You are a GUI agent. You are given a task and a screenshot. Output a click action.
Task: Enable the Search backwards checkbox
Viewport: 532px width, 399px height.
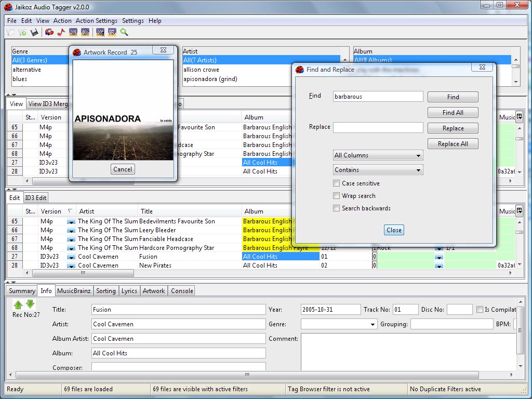click(336, 208)
